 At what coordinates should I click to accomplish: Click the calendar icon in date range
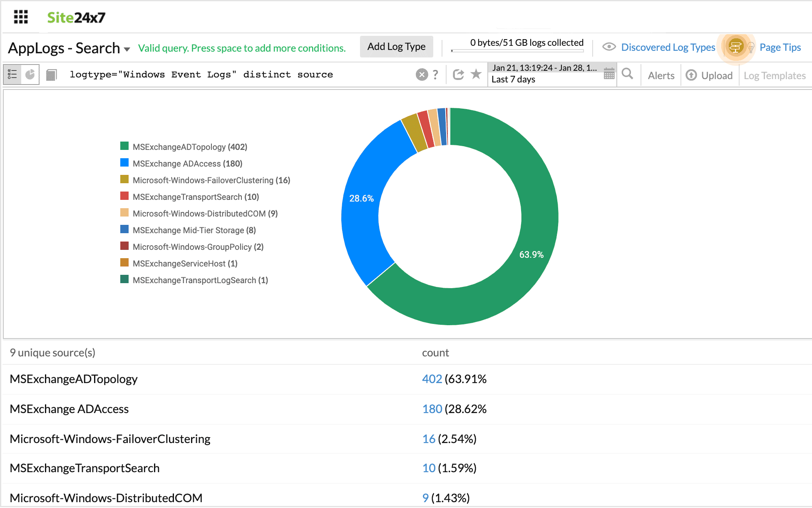point(609,74)
